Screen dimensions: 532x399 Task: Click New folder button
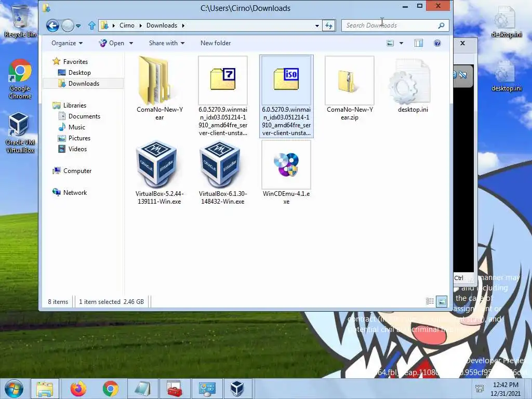pos(216,43)
